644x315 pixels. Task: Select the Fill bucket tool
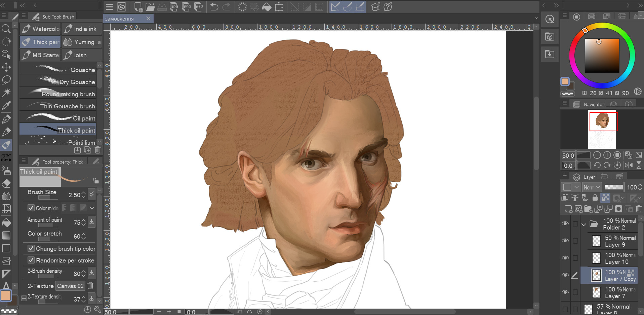pyautogui.click(x=6, y=222)
